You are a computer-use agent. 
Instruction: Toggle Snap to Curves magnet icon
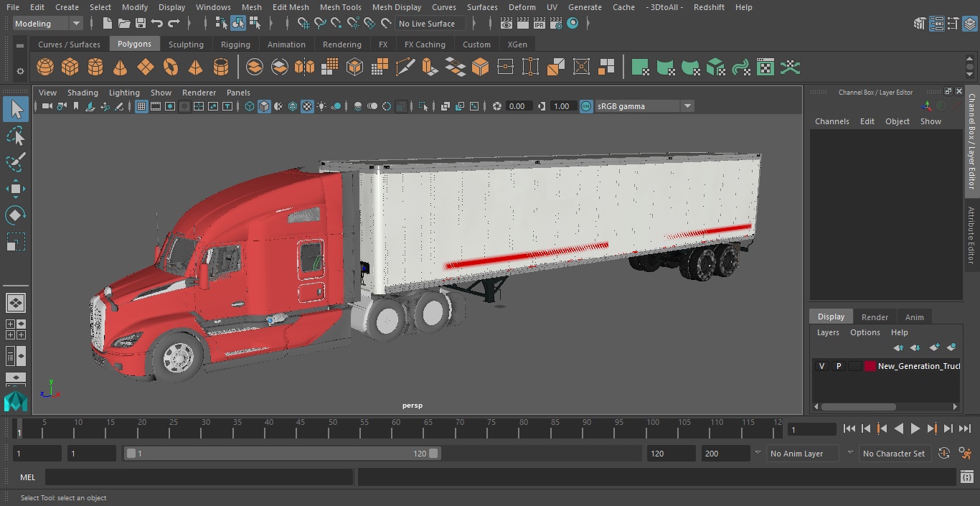320,24
